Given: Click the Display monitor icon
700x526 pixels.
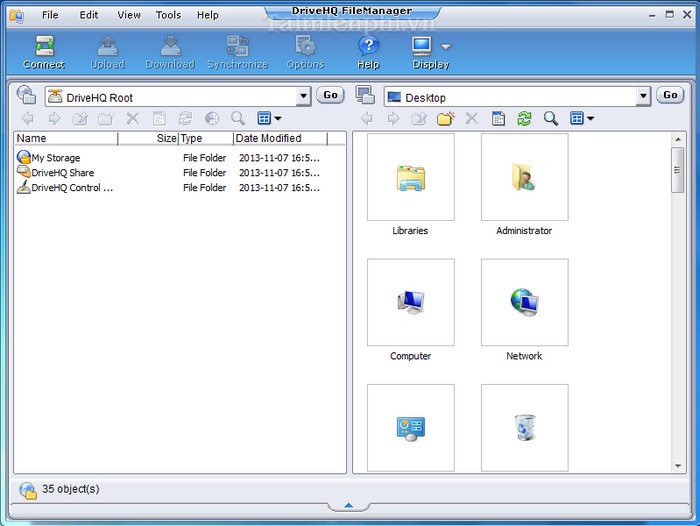Looking at the screenshot, I should click(422, 46).
